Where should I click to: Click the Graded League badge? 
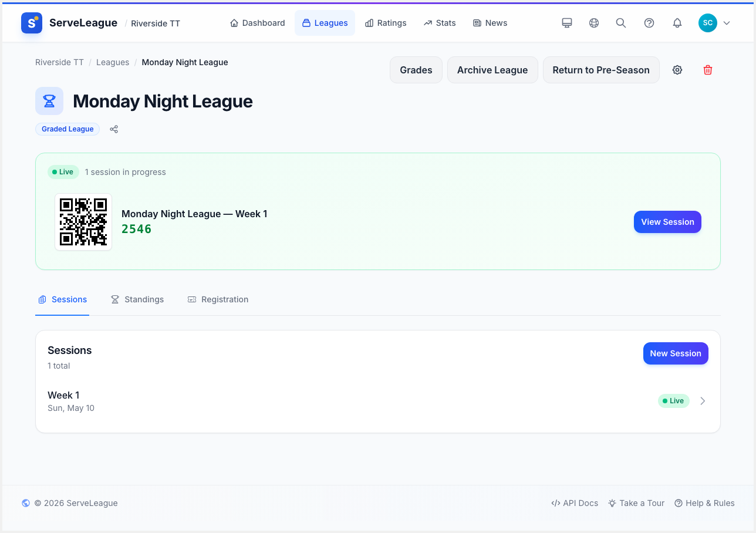[67, 129]
